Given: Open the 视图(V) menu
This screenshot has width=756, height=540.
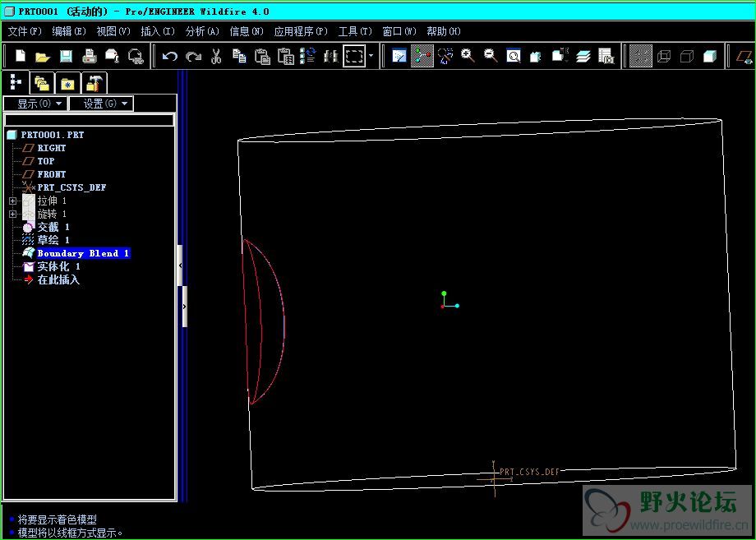Looking at the screenshot, I should tap(113, 31).
